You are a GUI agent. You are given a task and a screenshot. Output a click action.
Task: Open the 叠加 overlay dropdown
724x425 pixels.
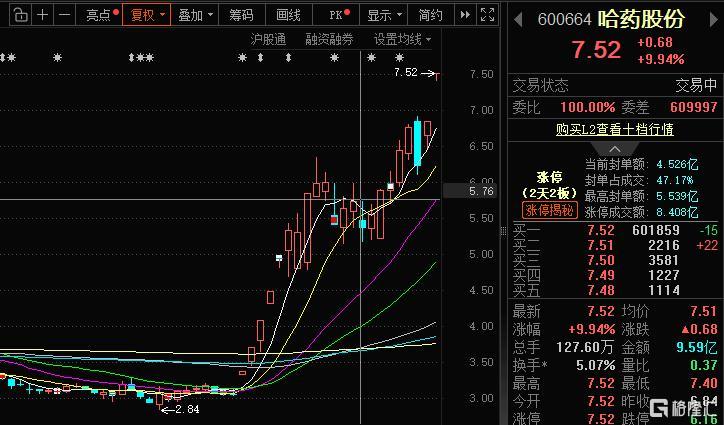[x=195, y=15]
